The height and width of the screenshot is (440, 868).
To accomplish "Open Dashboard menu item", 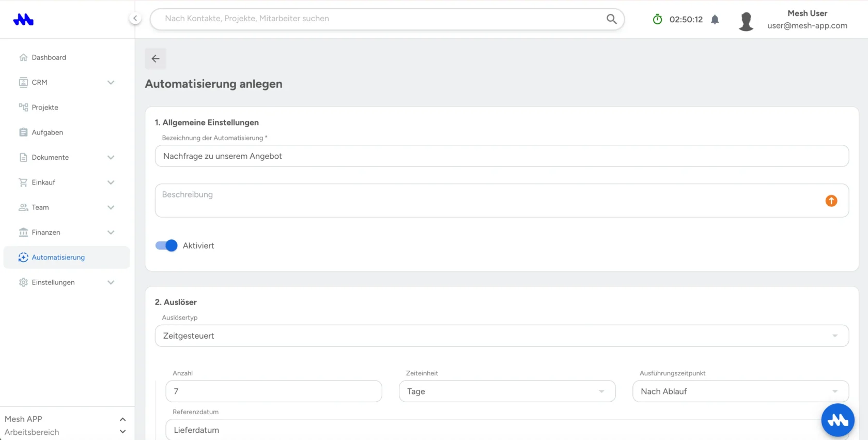I will pos(67,57).
